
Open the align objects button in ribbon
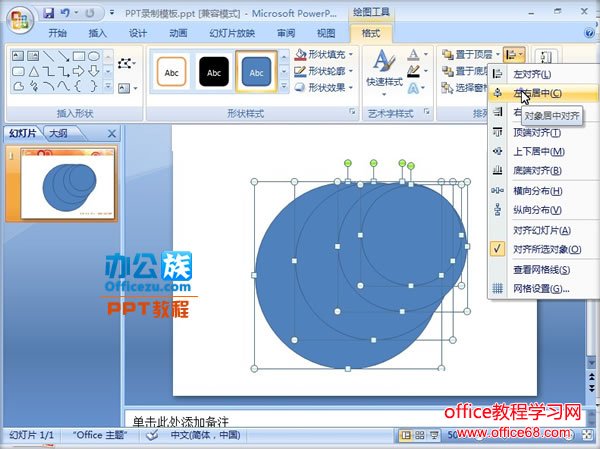tap(514, 55)
